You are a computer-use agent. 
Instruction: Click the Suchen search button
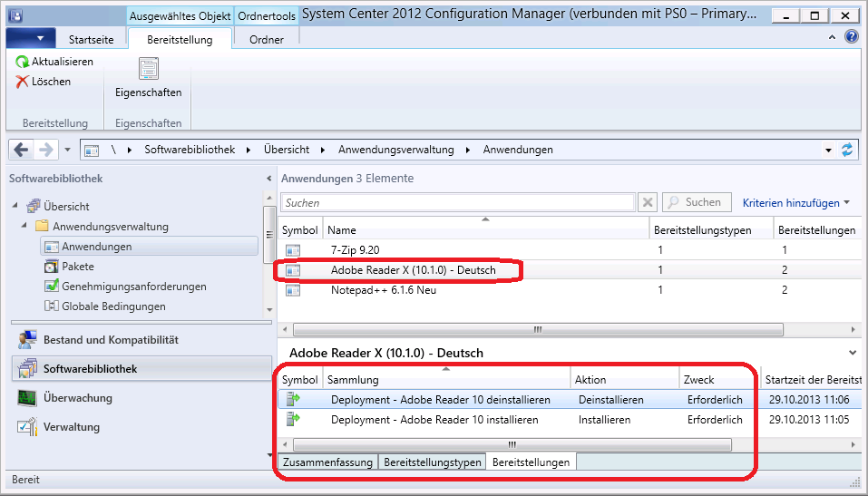(x=697, y=202)
